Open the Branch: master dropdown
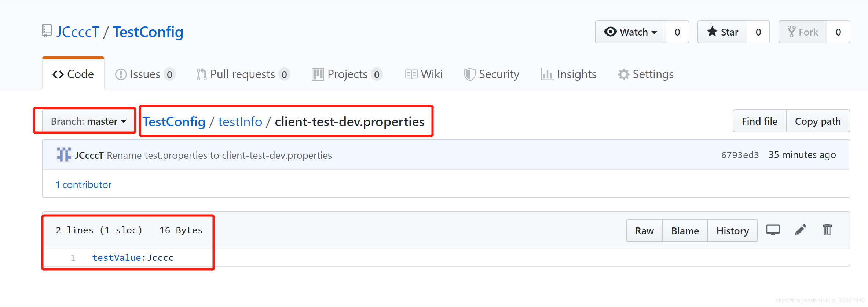 pos(88,121)
